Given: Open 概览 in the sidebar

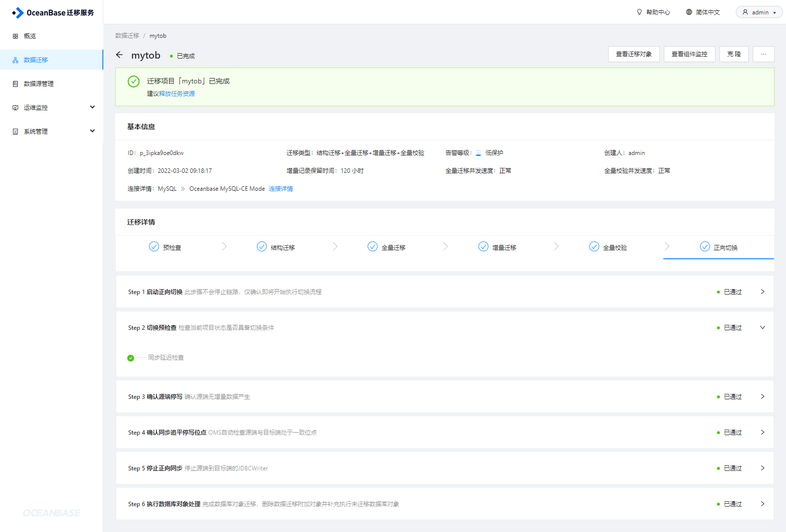Looking at the screenshot, I should [x=52, y=36].
